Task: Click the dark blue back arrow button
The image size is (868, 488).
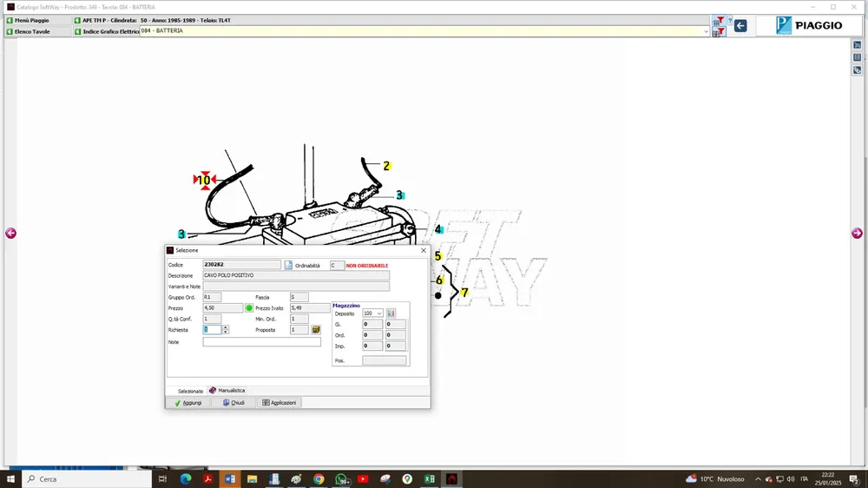Action: tap(740, 25)
